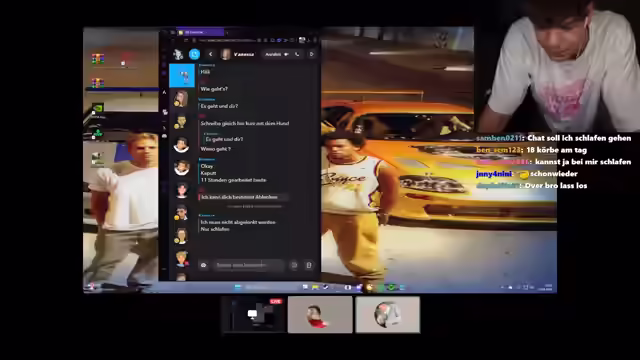Open the chat with the long-haired woman avatar

coord(181,99)
